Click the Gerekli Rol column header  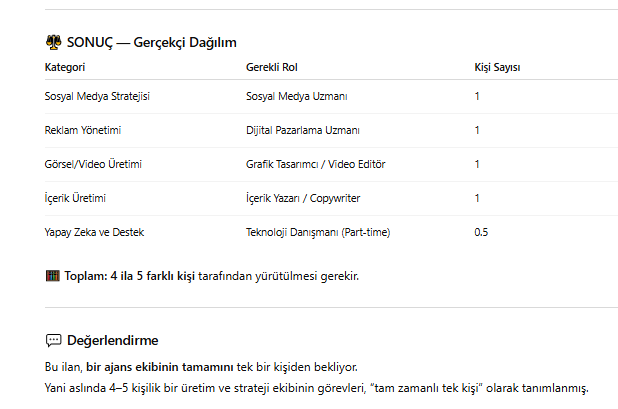[x=272, y=67]
